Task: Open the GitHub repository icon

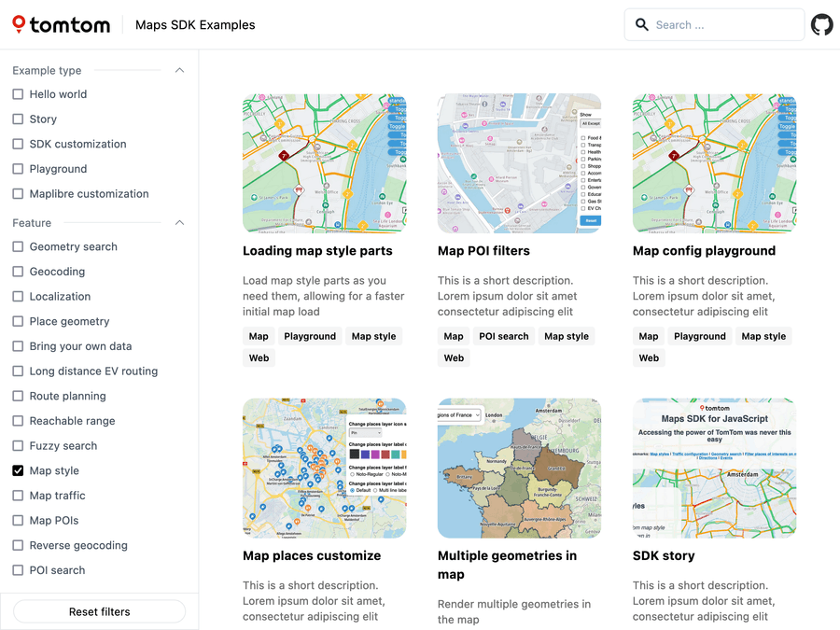Action: click(x=821, y=24)
